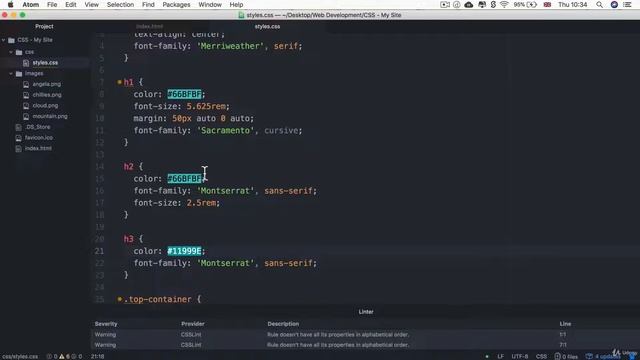This screenshot has height=360, width=640.
Task: Open the Selection menu
Action: [120, 4]
